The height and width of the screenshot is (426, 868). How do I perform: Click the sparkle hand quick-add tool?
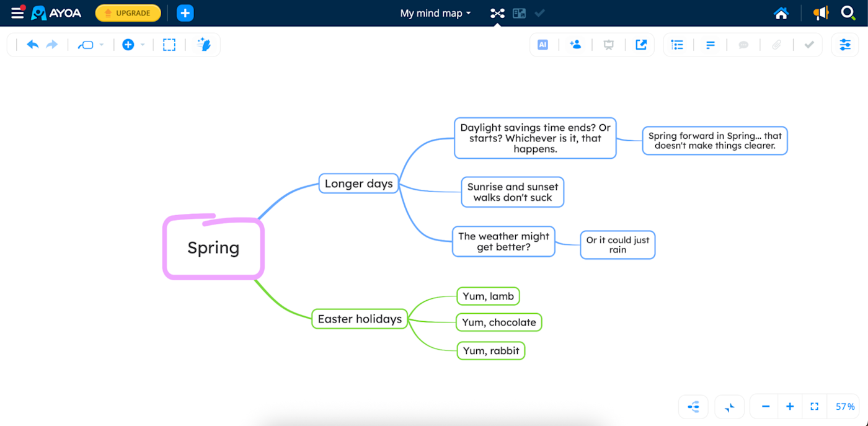point(203,45)
